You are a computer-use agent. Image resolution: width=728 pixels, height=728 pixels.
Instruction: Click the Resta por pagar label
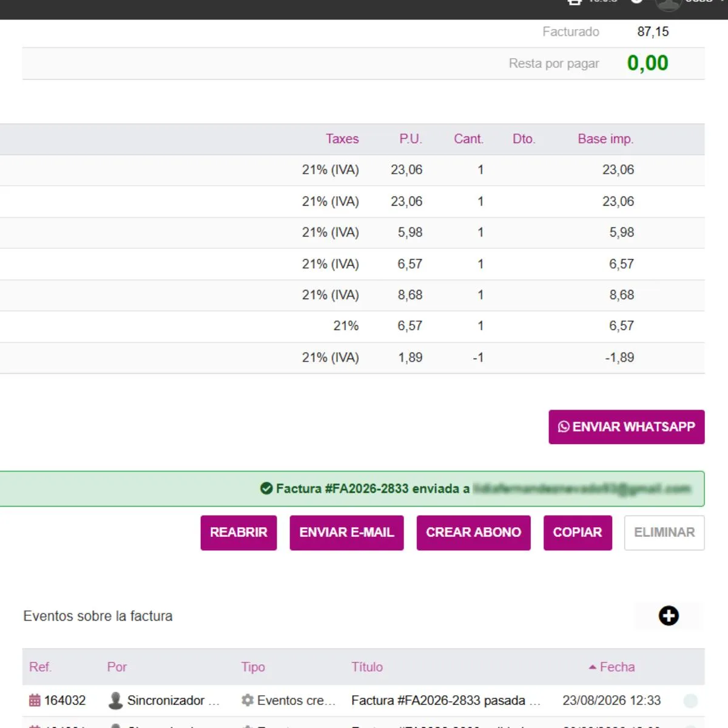[x=554, y=64]
